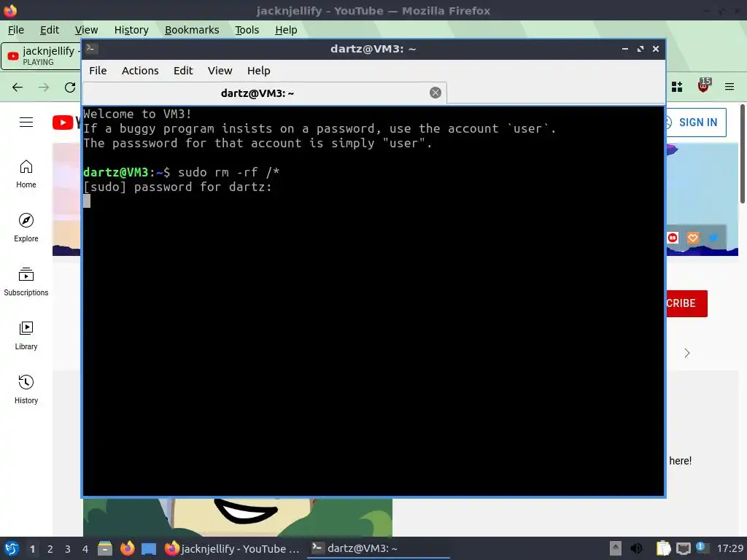The image size is (747, 560).
Task: Switch to workspace 4
Action: pos(85,549)
